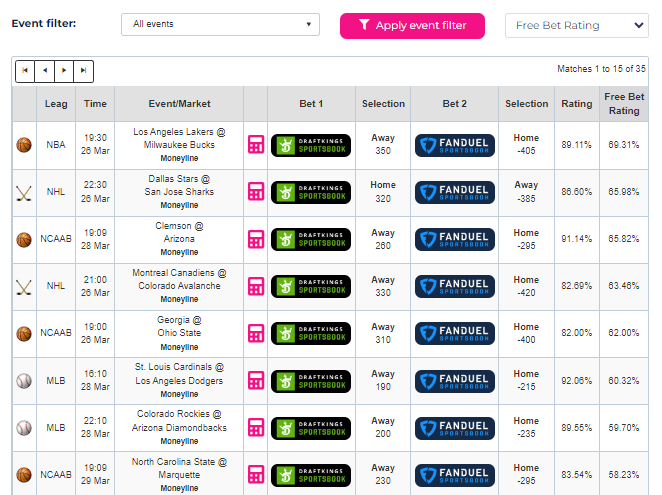
Task: Open calculator for Clemson @ Arizona row
Action: 256,239
